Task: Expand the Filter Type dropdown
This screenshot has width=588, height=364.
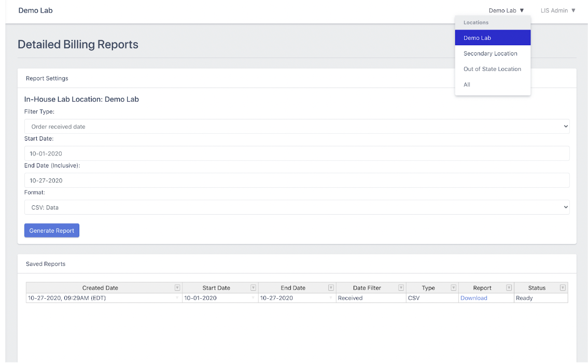Action: [297, 127]
